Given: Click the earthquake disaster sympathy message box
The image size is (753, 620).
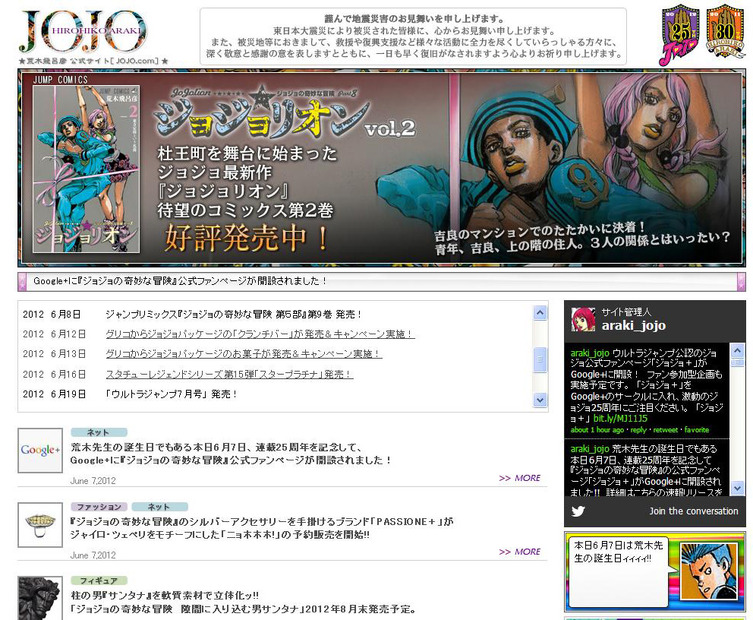Looking at the screenshot, I should 413,36.
